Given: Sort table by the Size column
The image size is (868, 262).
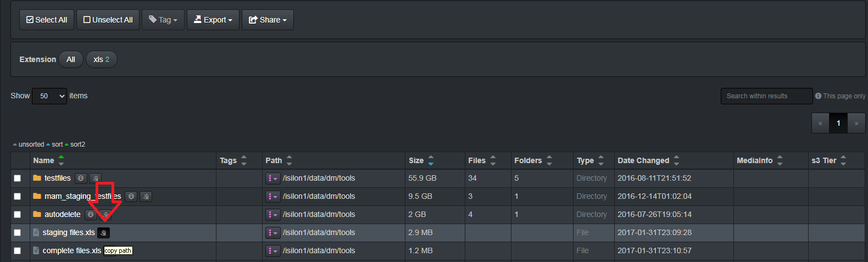Looking at the screenshot, I should click(431, 160).
